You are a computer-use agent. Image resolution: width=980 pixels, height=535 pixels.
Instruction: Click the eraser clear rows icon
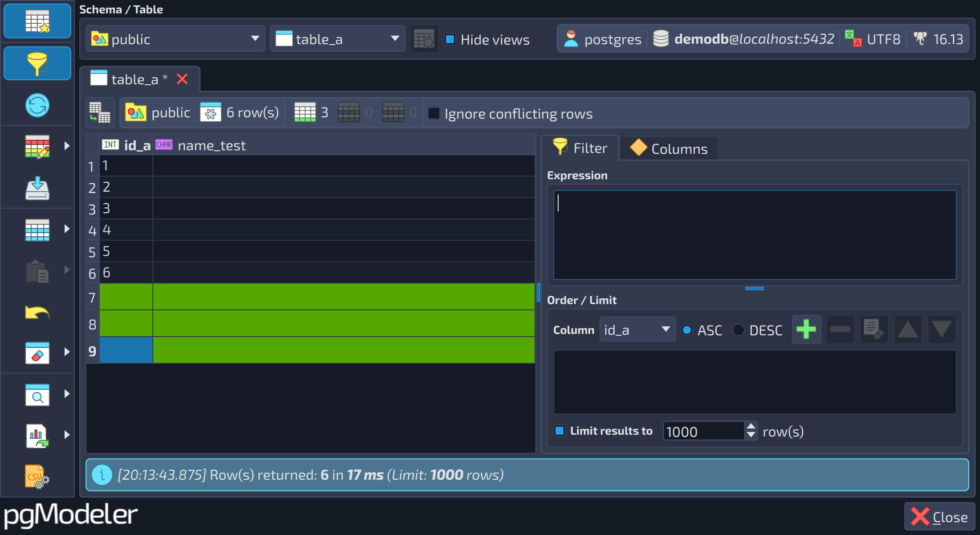pos(37,353)
